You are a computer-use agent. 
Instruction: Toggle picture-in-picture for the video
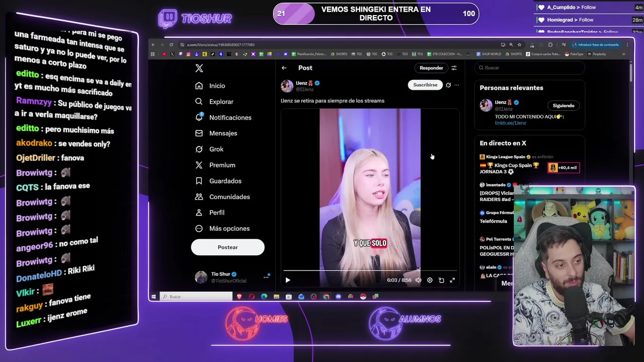441,280
